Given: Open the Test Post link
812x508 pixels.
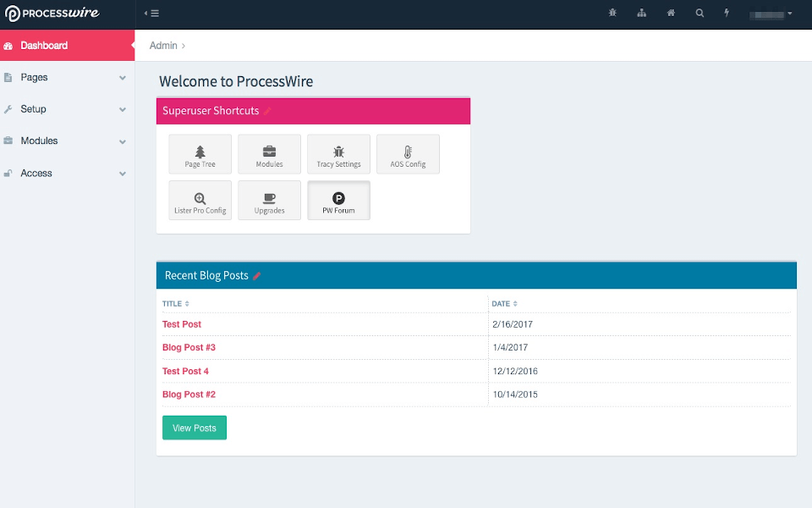Looking at the screenshot, I should click(x=181, y=324).
